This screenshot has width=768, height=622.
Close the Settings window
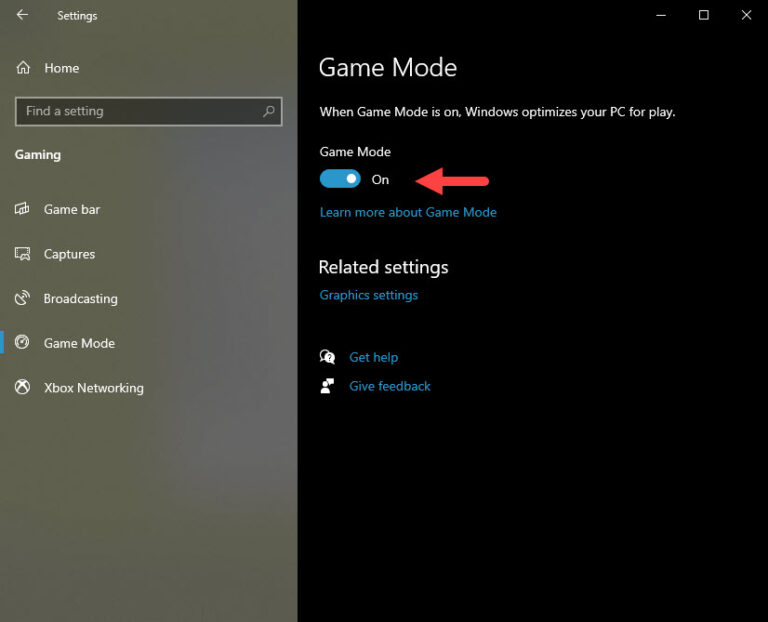[x=746, y=15]
